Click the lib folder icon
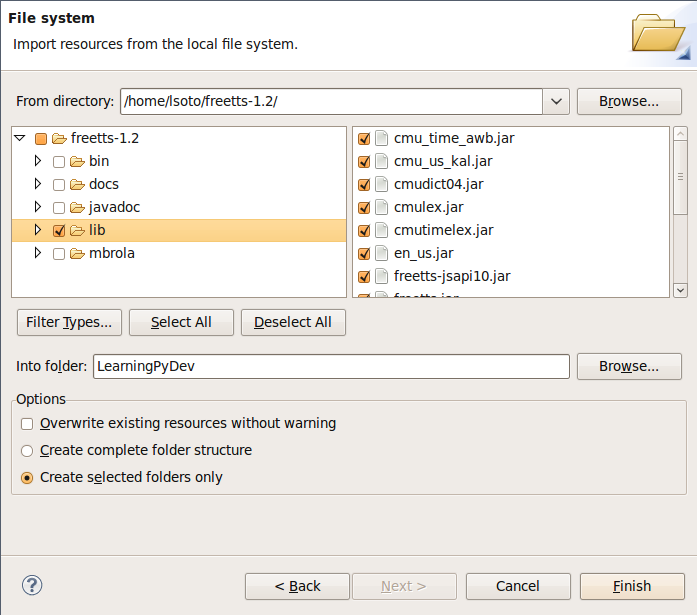This screenshot has height=615, width=697. pos(76,230)
